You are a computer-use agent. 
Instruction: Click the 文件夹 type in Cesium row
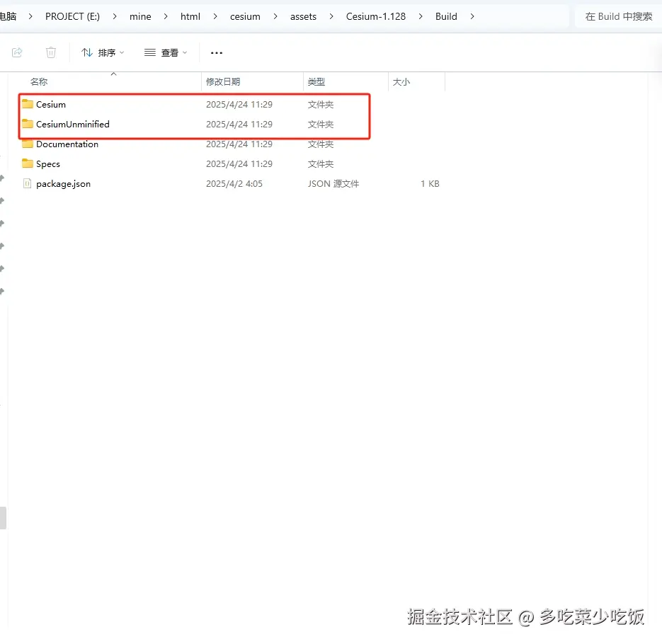321,104
